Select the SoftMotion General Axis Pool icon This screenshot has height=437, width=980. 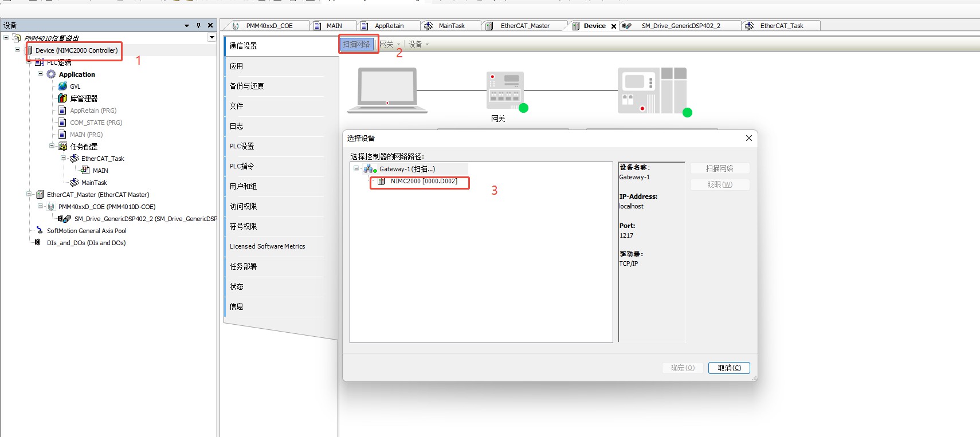39,230
